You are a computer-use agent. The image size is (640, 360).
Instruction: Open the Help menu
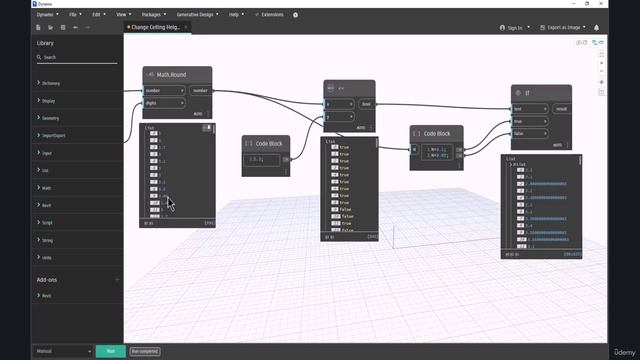point(236,15)
